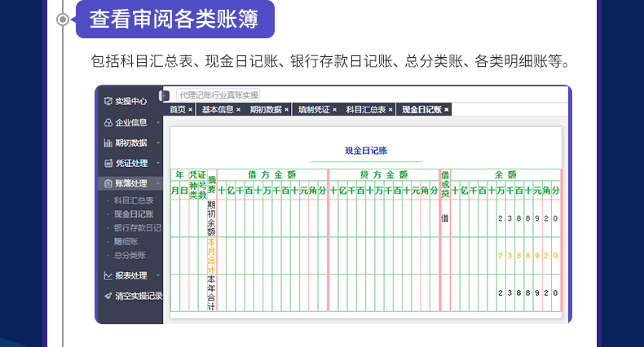Viewport: 644px width, 347px height.
Task: Click the 凭证处理 sidebar icon
Action: [x=108, y=163]
